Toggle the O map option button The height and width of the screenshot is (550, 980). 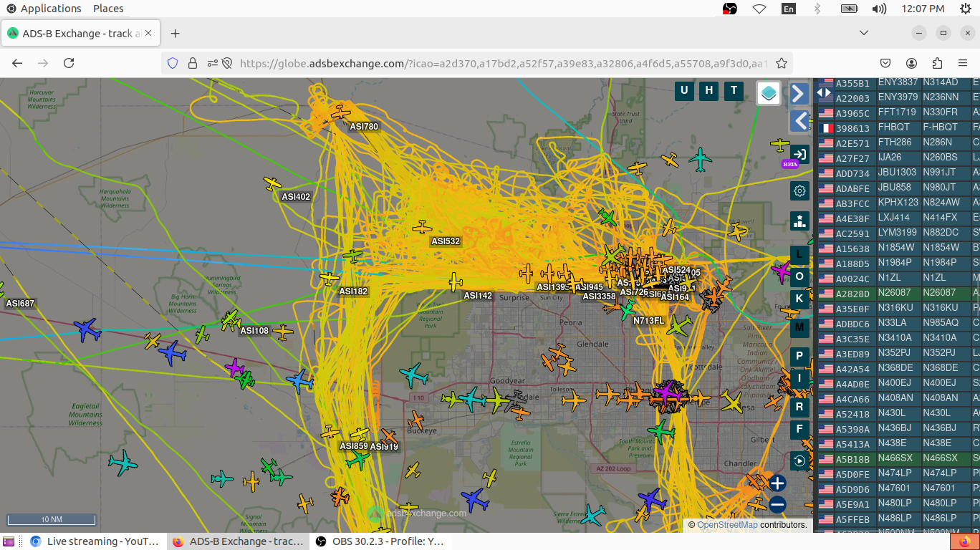[x=799, y=276]
